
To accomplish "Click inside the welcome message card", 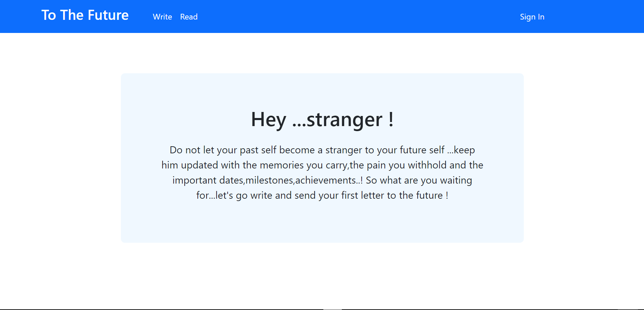I will point(322,222).
